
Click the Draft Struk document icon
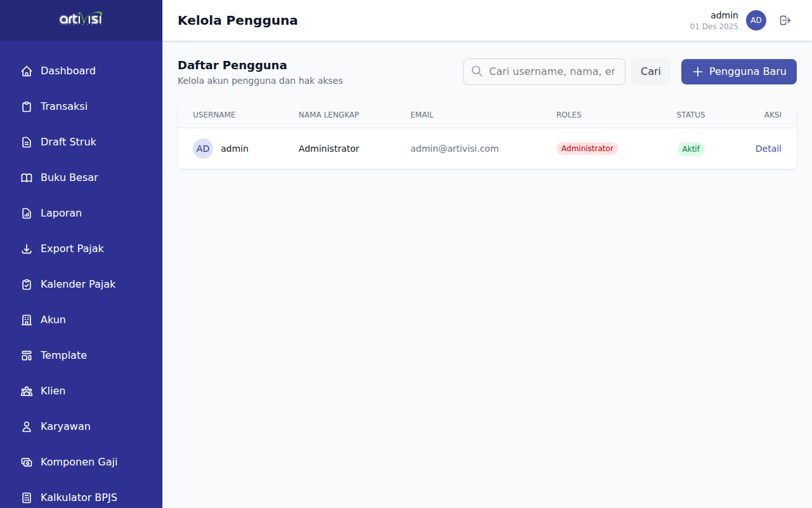pyautogui.click(x=27, y=142)
